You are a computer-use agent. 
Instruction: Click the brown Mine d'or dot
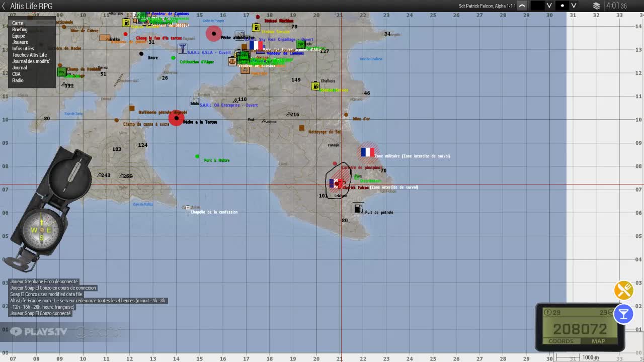pos(346,115)
